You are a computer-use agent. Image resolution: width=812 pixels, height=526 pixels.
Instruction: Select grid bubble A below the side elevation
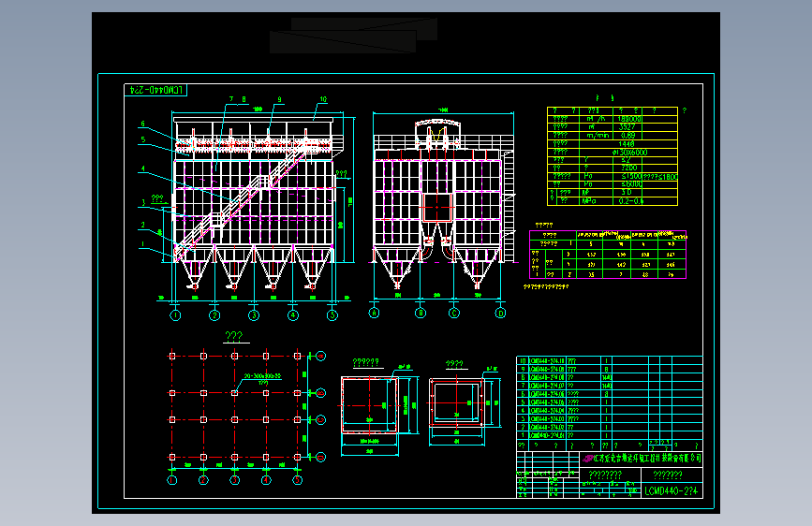pyautogui.click(x=374, y=313)
